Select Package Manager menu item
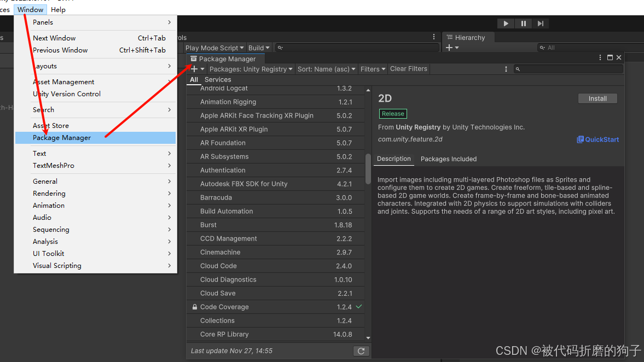 [x=95, y=138]
